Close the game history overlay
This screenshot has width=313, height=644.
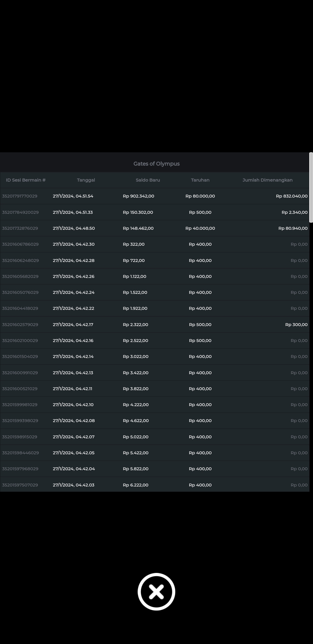click(x=156, y=591)
